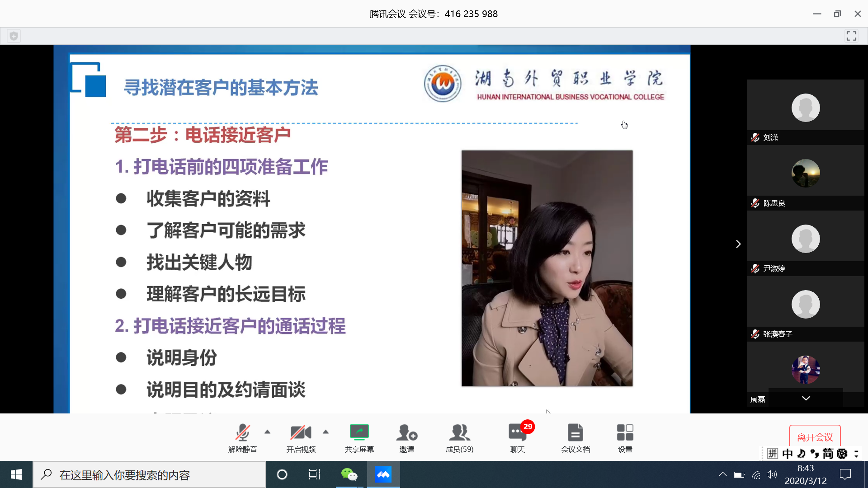This screenshot has height=488, width=868.
Task: Open the 成员(59) members list
Action: pyautogui.click(x=459, y=437)
